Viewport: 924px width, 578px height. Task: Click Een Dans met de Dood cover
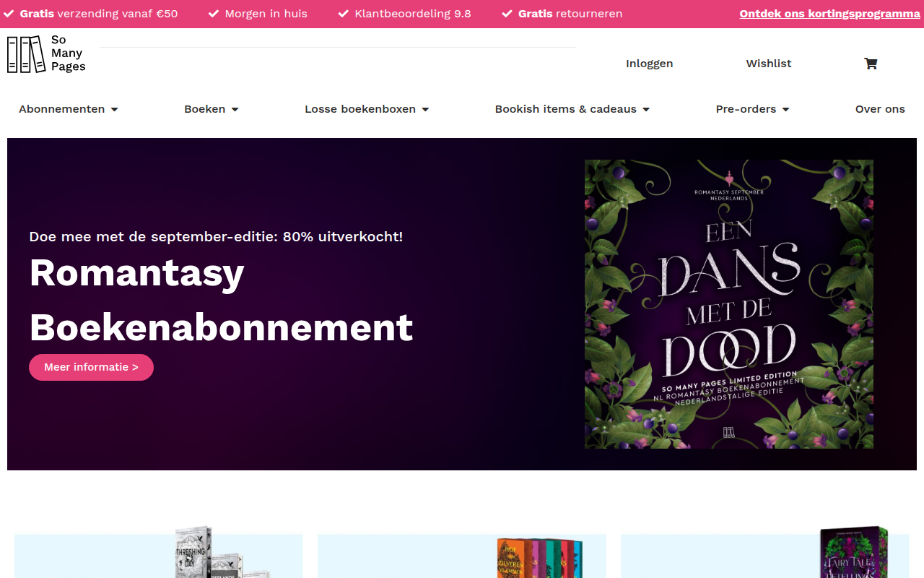pos(729,304)
